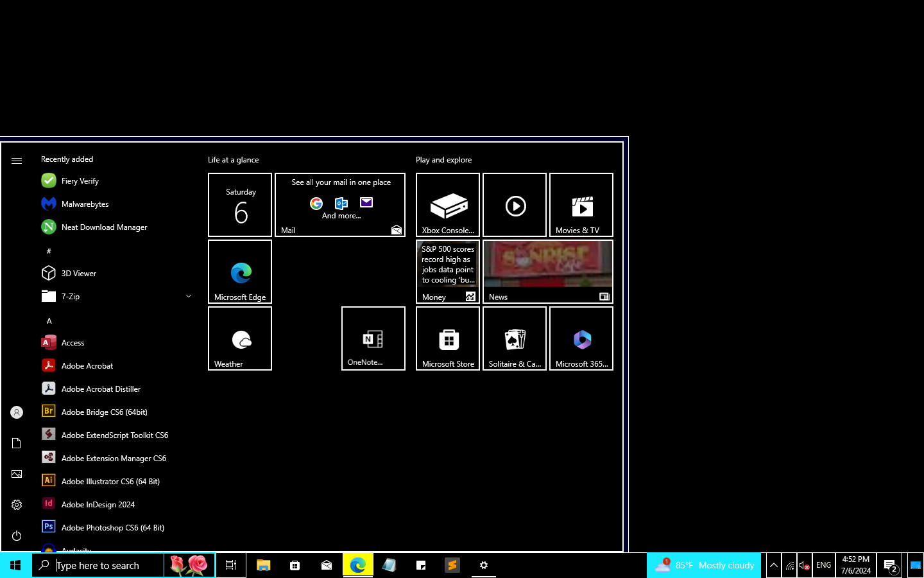Open the network status tray icon

click(x=789, y=565)
